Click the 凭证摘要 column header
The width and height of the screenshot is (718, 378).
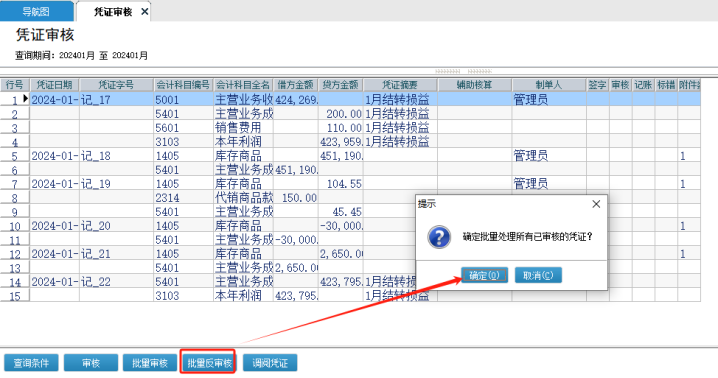400,85
